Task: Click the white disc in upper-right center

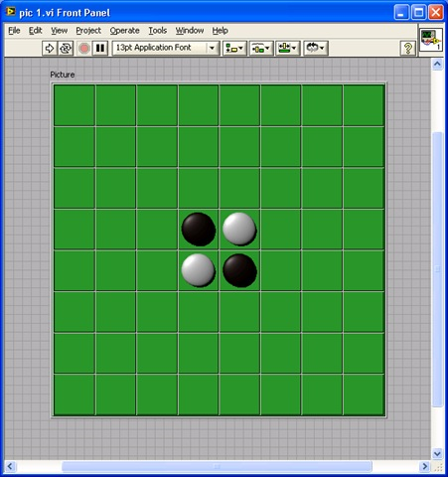Action: (239, 229)
